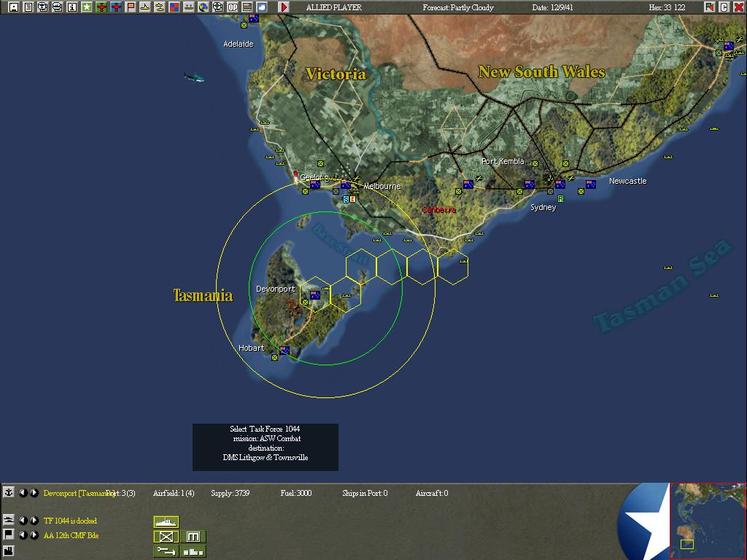Click the base/port silhouette toolbar icon
Viewport: 747px width, 560px height.
[189, 7]
